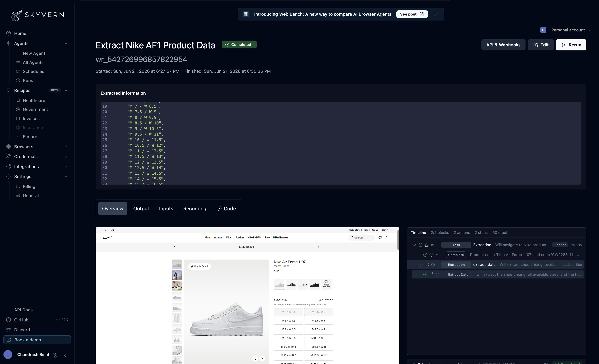The height and width of the screenshot is (364, 599).
Task: Collapse the Settings section chevron
Action: (x=66, y=176)
